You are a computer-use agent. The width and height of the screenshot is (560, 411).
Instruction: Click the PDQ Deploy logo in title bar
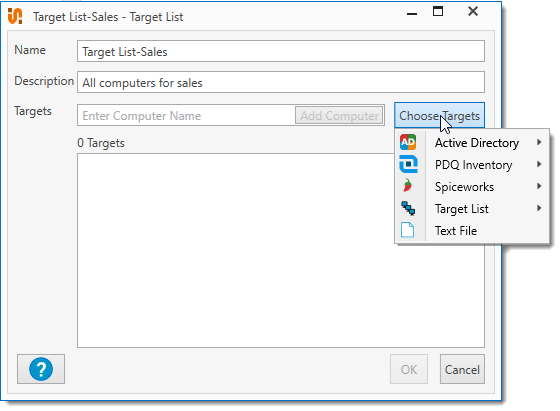pyautogui.click(x=15, y=16)
